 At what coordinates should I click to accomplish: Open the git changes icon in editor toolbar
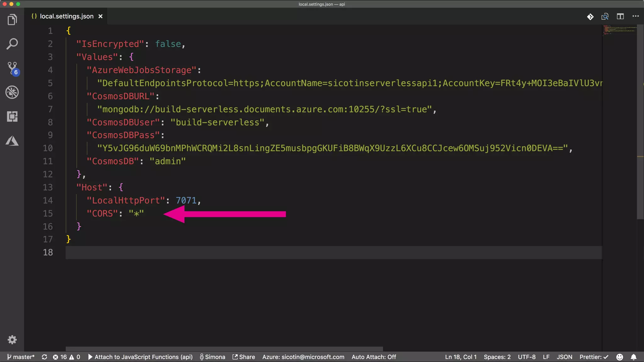(590, 16)
